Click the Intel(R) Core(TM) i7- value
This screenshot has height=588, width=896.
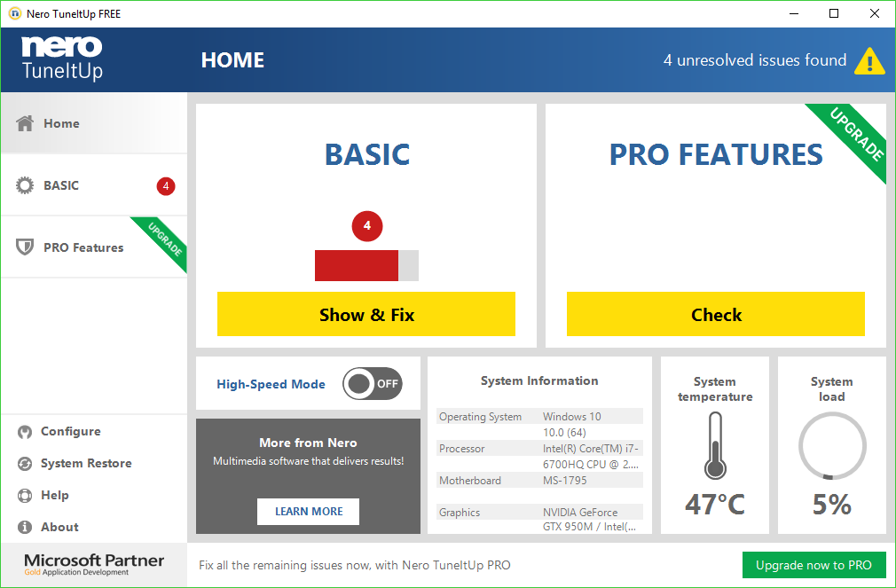click(590, 449)
